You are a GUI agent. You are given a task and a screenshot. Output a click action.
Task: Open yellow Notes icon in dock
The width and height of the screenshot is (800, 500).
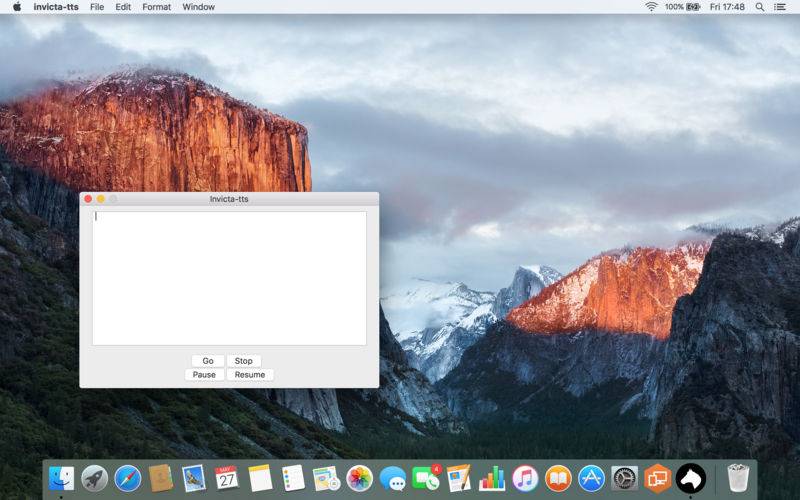pos(261,479)
